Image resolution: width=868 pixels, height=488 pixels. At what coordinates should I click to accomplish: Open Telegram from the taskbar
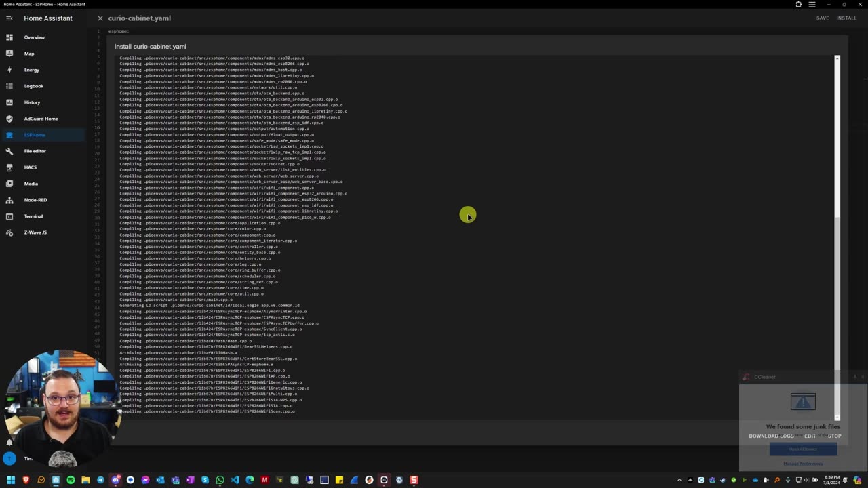(x=100, y=480)
